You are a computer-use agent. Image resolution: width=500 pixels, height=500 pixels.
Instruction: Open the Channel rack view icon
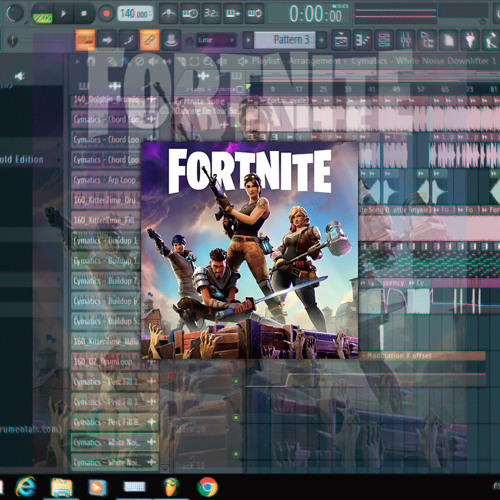click(384, 40)
